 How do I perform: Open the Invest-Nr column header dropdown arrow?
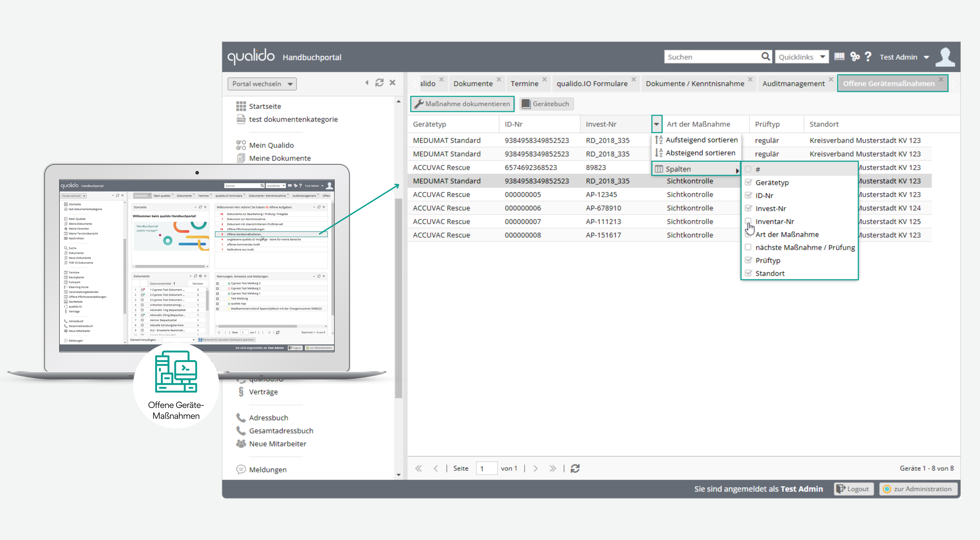coord(657,124)
